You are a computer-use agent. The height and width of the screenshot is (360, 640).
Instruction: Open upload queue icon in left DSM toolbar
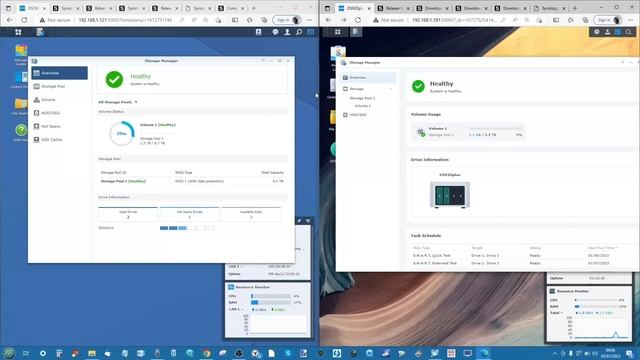pyautogui.click(x=258, y=32)
